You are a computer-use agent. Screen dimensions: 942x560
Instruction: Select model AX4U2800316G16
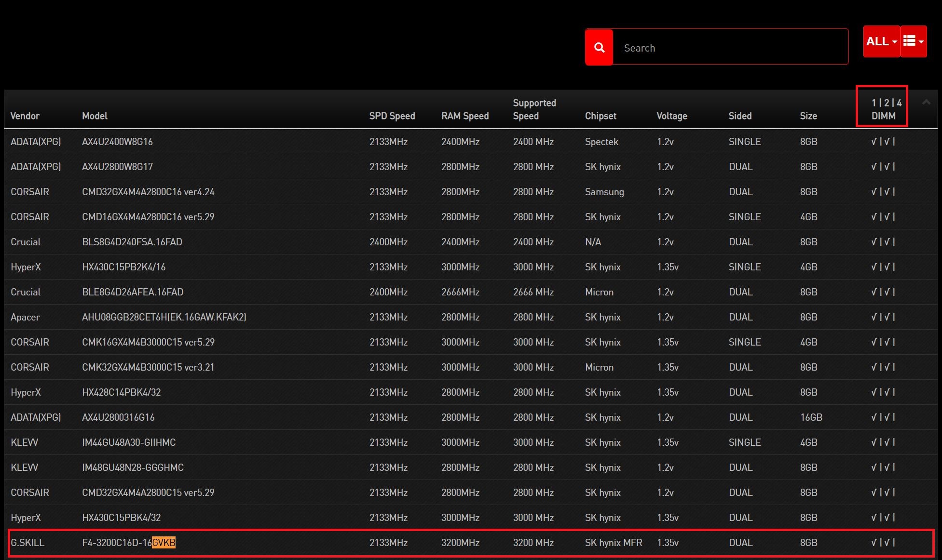(x=118, y=417)
